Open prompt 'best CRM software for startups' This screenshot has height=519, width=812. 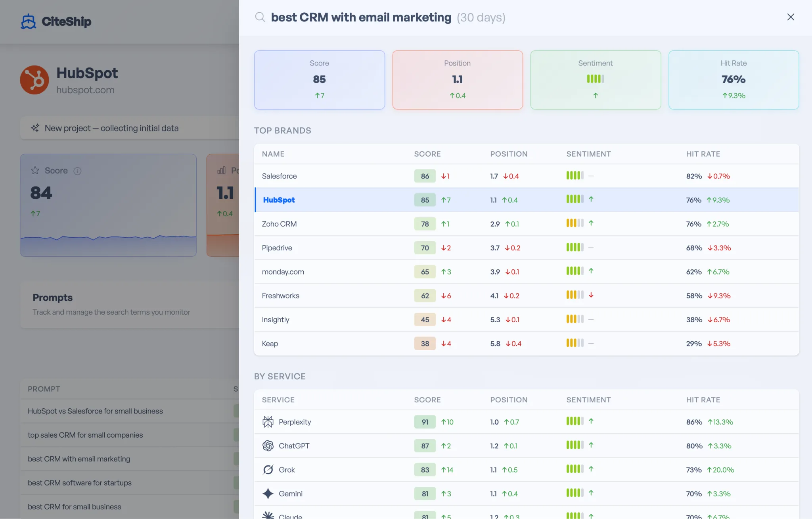pos(80,482)
